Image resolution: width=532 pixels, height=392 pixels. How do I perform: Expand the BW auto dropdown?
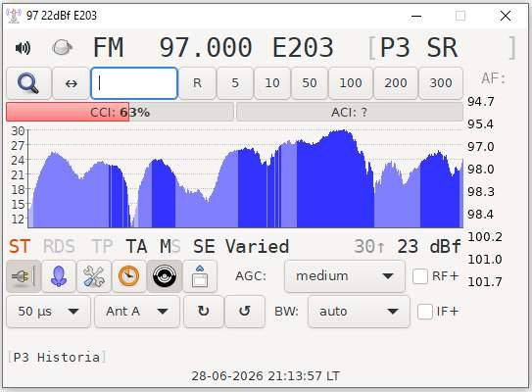pyautogui.click(x=359, y=312)
